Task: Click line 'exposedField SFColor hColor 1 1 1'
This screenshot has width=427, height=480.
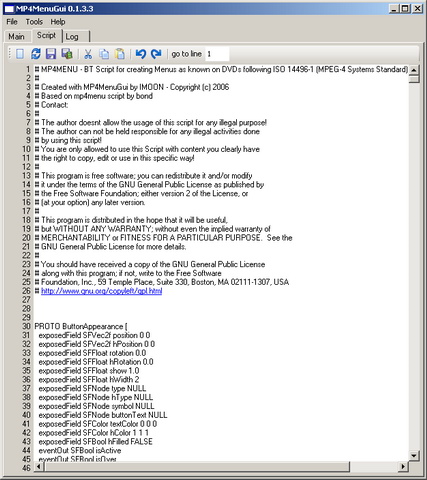Action: tap(94, 433)
